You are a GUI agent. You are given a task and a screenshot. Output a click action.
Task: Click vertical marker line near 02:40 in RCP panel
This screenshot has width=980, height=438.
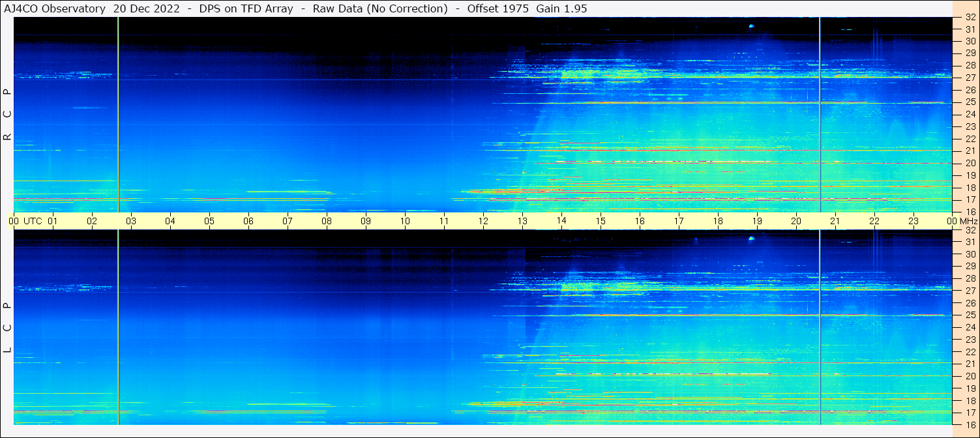click(118, 114)
